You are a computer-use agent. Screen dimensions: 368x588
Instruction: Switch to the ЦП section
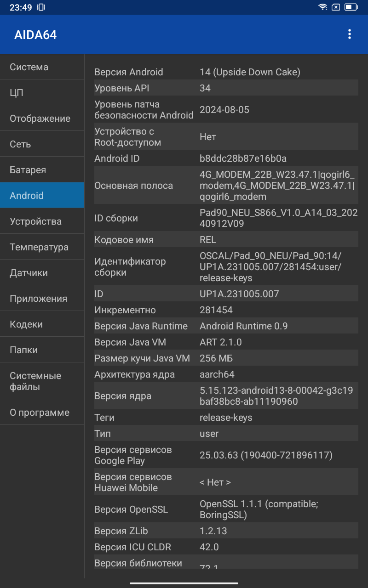pos(42,93)
